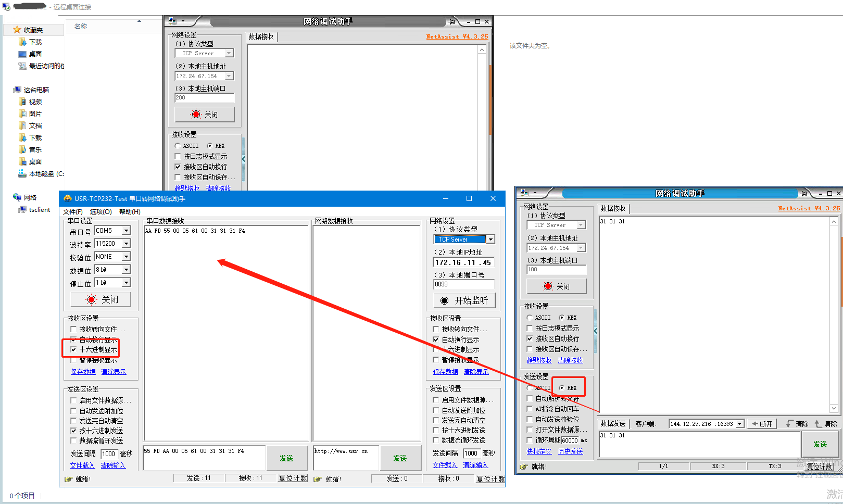Select 数据接收 tab in lower-right NetAssist
843x504 pixels.
point(613,208)
